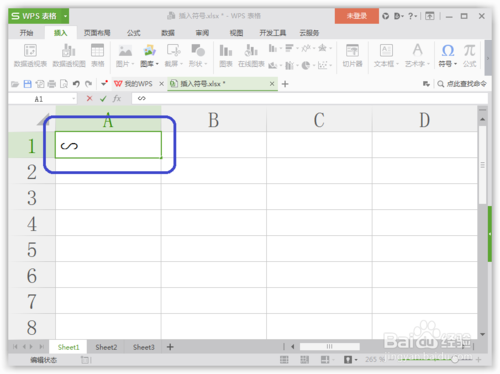The width and height of the screenshot is (500, 374).
Task: Select the Sheet1 tab
Action: [68, 347]
